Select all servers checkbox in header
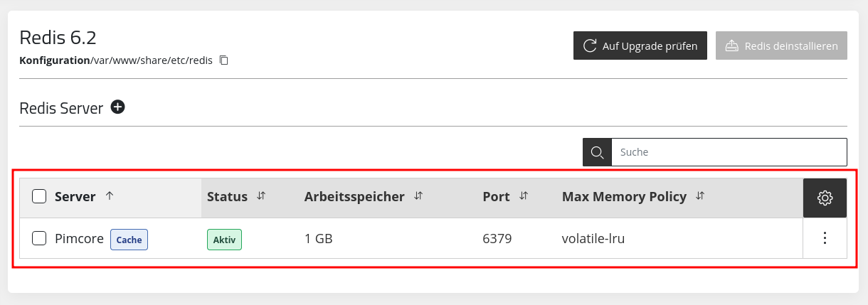Screen dimensions: 868x305 (x=40, y=197)
